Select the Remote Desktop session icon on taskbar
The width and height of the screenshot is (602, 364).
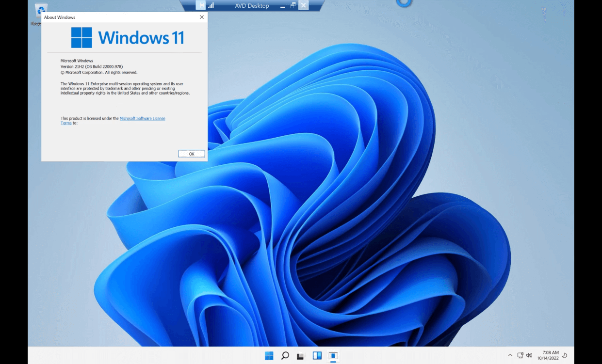(333, 355)
